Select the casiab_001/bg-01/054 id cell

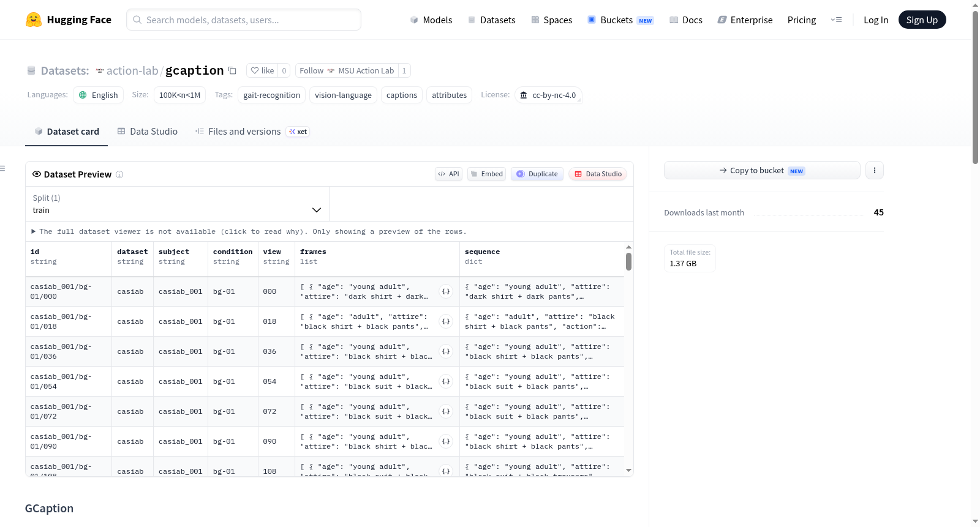click(x=69, y=381)
